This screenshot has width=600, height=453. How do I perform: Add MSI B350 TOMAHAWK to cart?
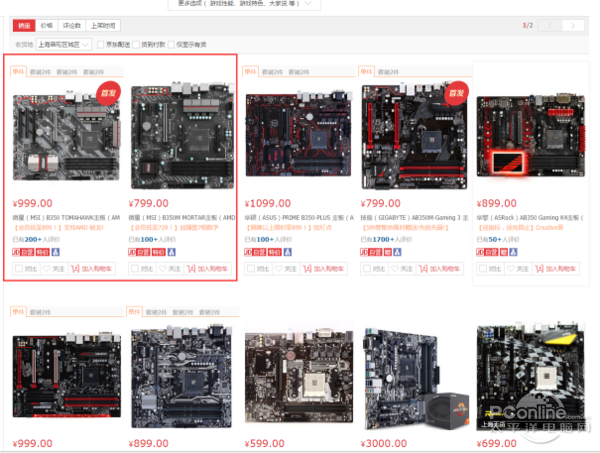pos(91,269)
